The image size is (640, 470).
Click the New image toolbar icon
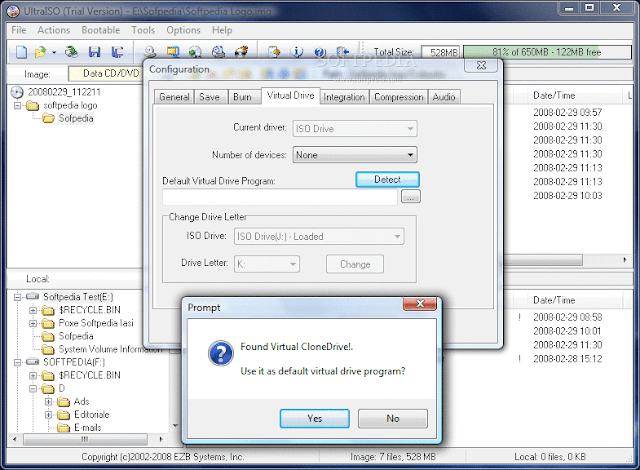[21, 52]
